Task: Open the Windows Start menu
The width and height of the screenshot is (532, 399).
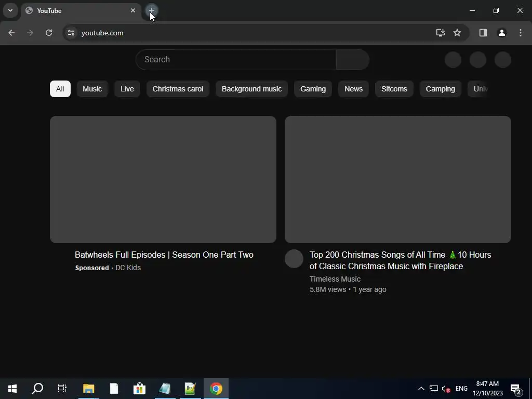Action: [x=12, y=389]
